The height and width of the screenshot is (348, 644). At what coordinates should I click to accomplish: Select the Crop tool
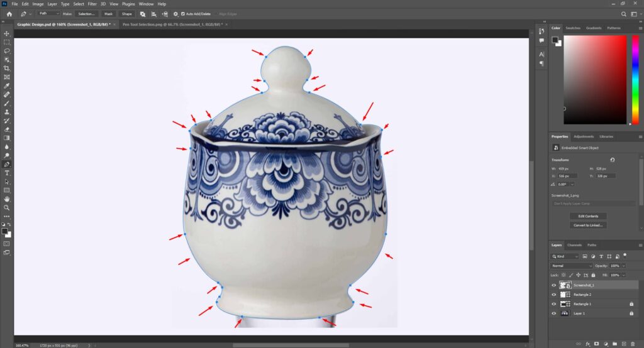click(6, 68)
